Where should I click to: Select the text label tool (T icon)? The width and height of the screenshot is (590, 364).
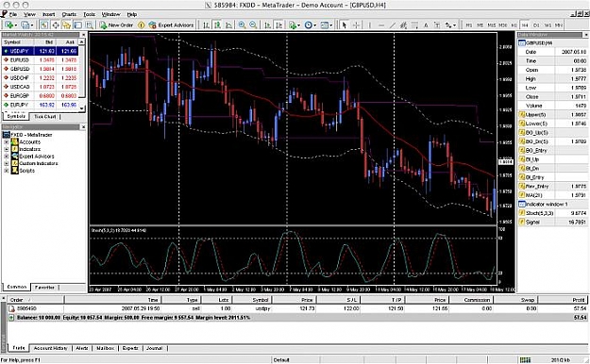[437, 25]
